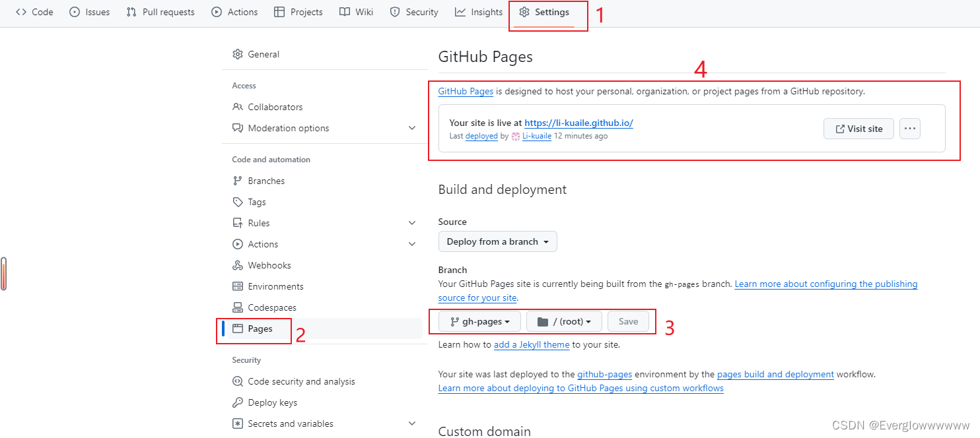Open the gh-pages branch selector
The image size is (980, 438).
tap(479, 321)
